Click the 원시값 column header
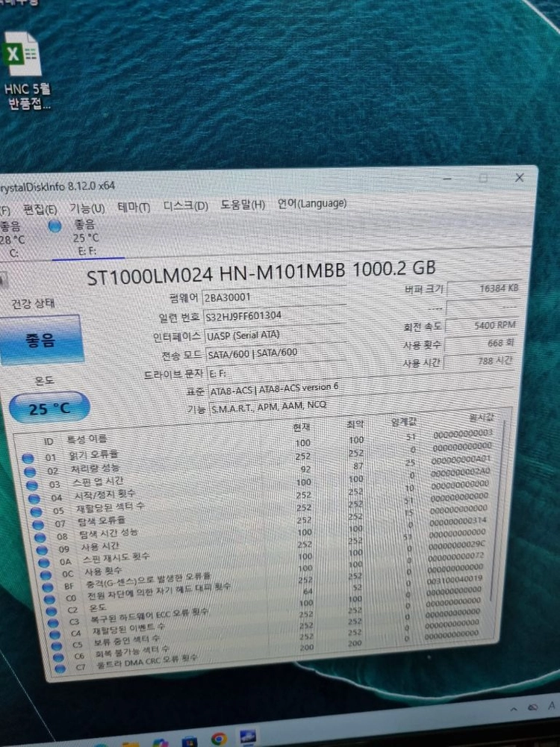Image resolution: width=560 pixels, height=747 pixels. (x=481, y=418)
